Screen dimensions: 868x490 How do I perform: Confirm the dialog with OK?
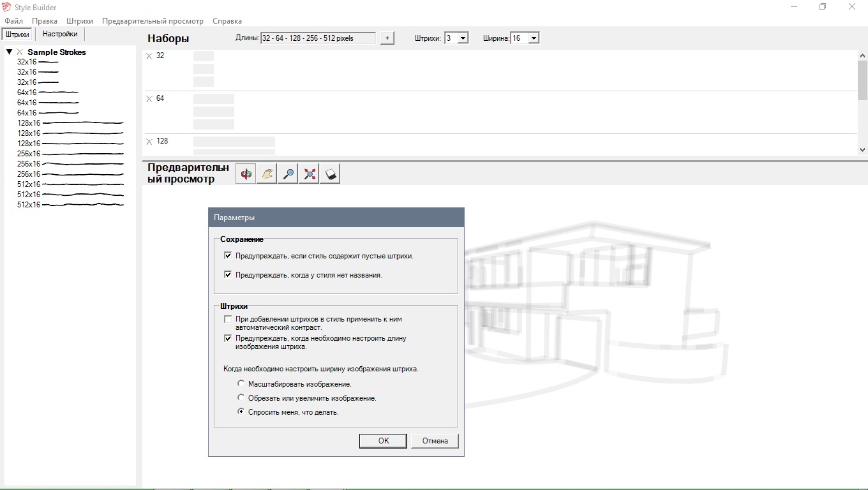pos(383,441)
